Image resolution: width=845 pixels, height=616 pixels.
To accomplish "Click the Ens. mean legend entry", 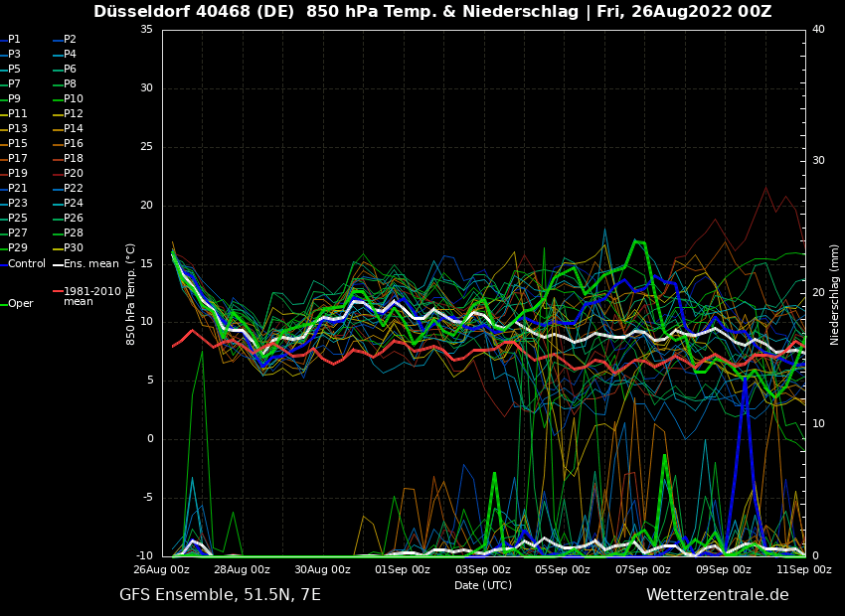I will (x=90, y=264).
